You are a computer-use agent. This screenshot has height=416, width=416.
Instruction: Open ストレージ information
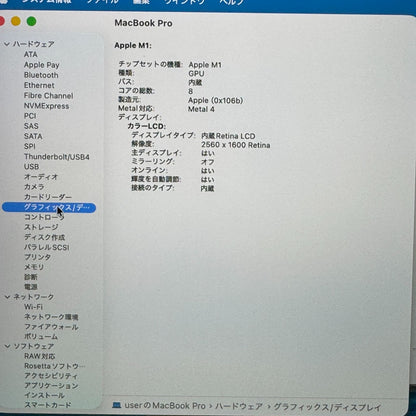41,227
